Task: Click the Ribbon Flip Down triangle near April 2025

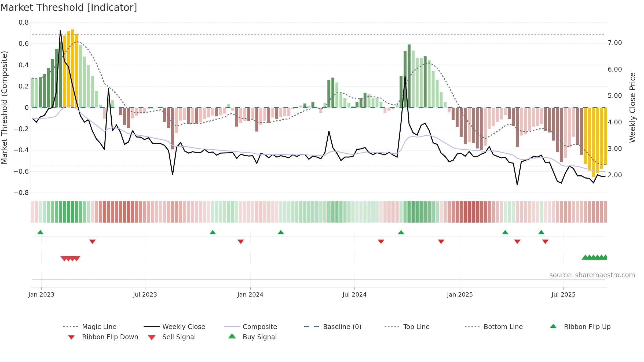Action: click(x=517, y=242)
